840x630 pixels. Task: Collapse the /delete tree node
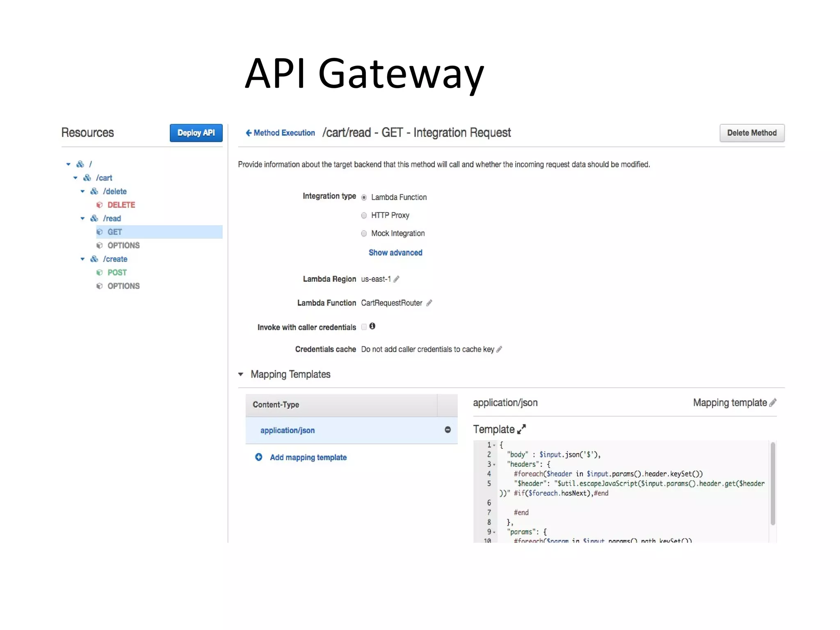(82, 191)
